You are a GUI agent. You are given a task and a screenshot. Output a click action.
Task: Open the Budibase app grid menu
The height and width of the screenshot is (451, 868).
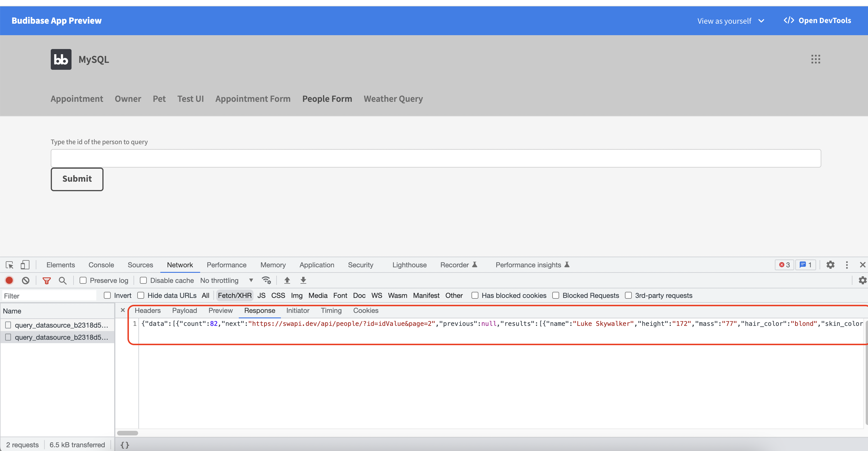pyautogui.click(x=816, y=59)
